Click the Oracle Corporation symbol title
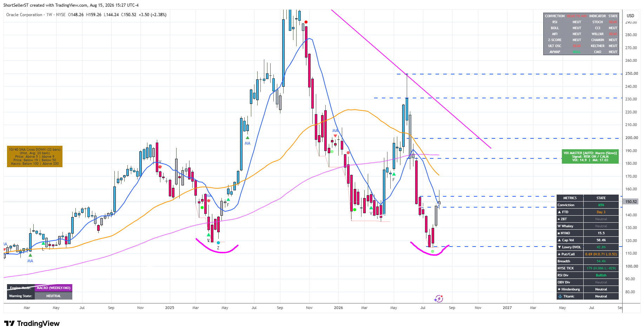The image size is (644, 334). [x=24, y=15]
